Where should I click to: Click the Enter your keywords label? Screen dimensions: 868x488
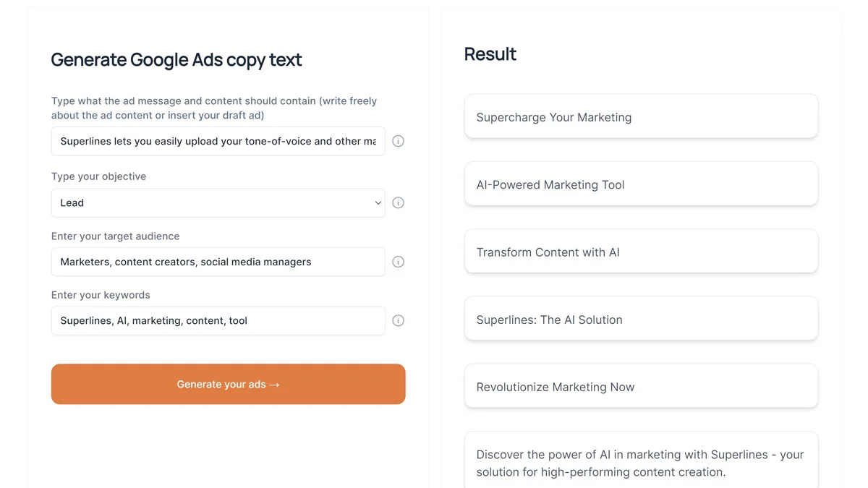point(101,295)
